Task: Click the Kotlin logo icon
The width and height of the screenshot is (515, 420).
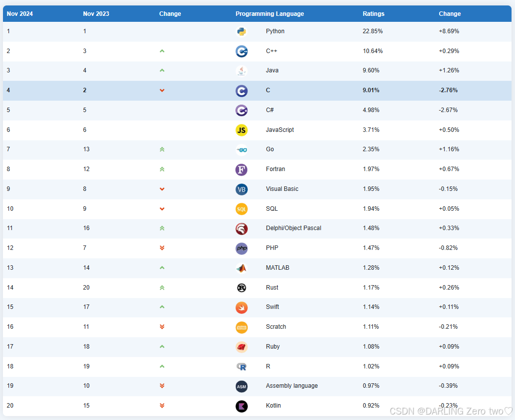Action: point(241,406)
